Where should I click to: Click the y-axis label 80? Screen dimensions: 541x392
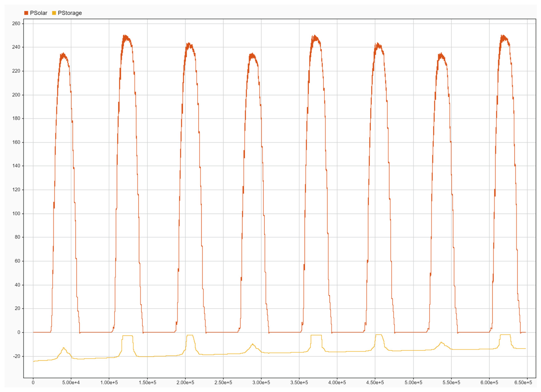(17, 237)
